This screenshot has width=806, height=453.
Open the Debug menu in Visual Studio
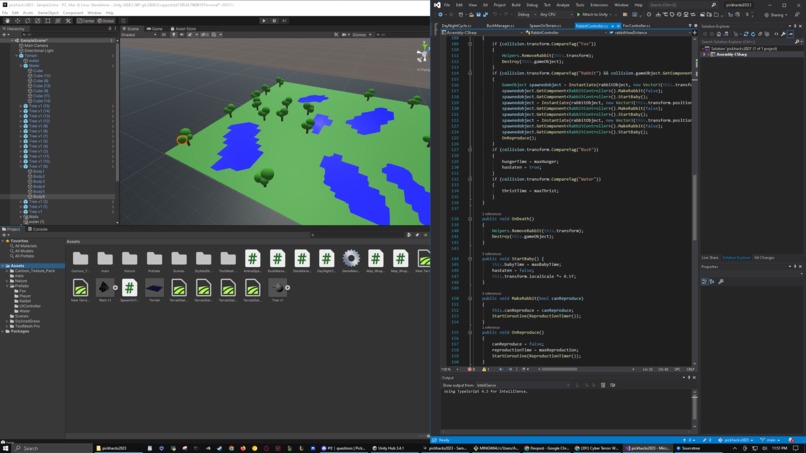[532, 5]
